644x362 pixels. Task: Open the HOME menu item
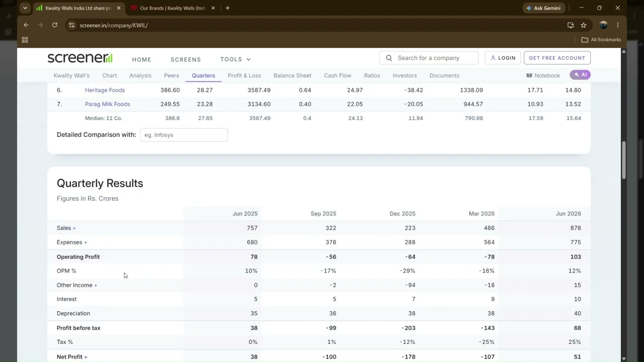point(141,59)
